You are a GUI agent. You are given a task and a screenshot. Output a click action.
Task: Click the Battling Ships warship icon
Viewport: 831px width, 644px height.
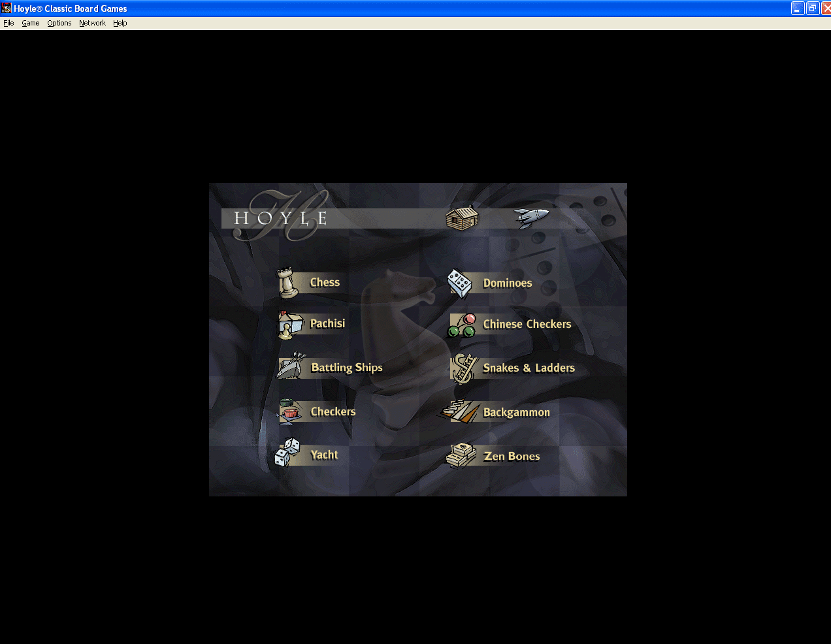291,366
